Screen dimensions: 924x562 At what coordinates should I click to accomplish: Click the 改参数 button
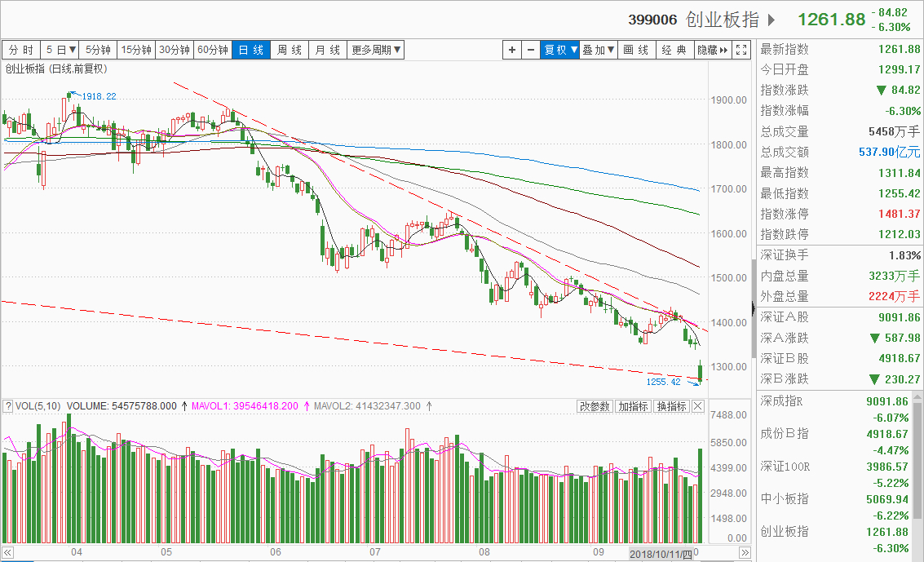(x=595, y=406)
